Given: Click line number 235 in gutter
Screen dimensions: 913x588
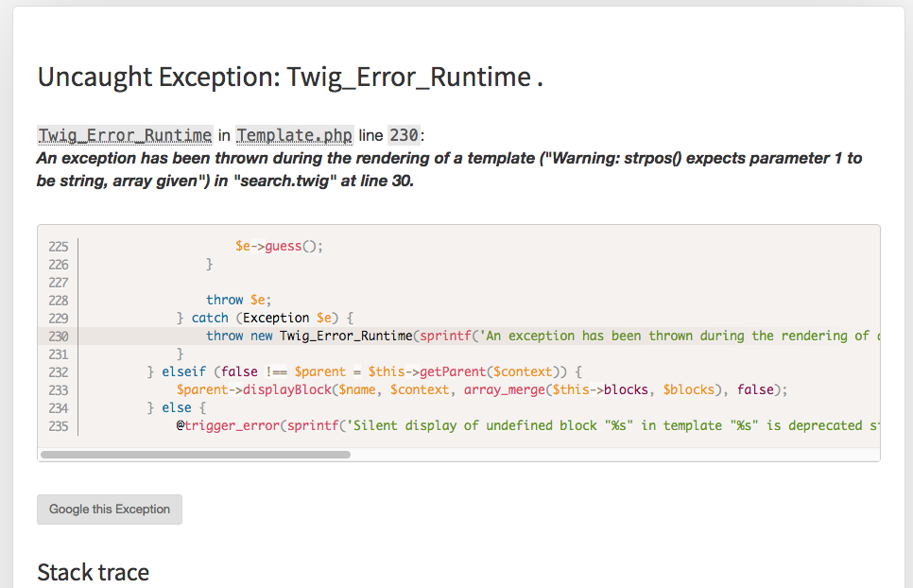Looking at the screenshot, I should 59,426.
